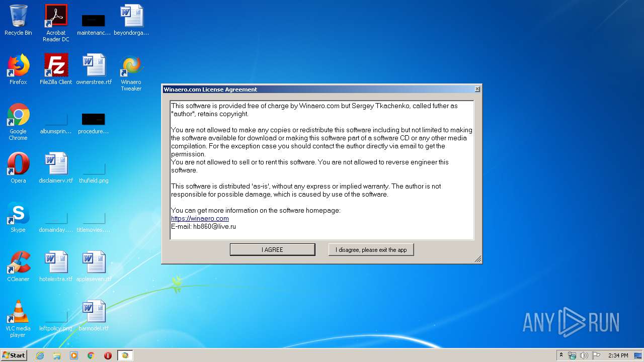Image resolution: width=644 pixels, height=362 pixels.
Task: Click I disagree, please exit the app
Action: [x=371, y=249]
